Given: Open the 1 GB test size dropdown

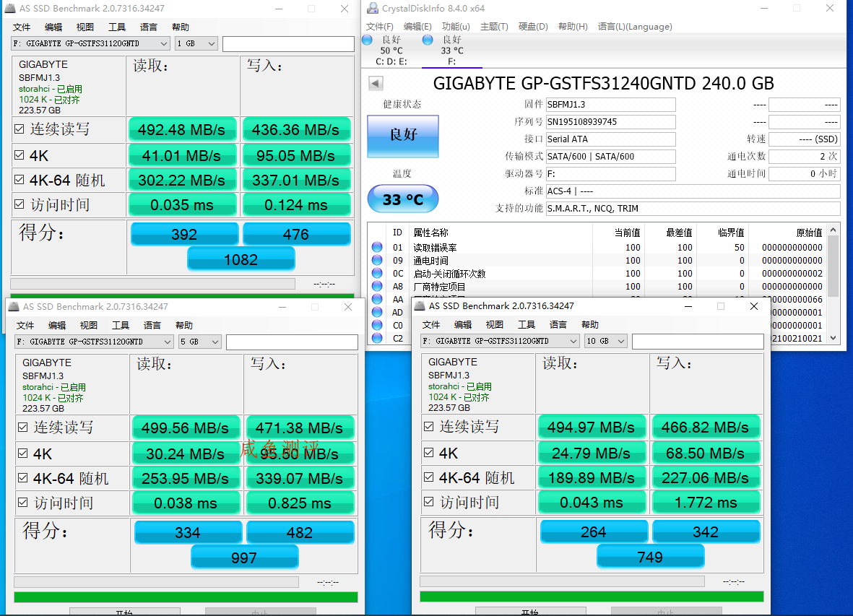Looking at the screenshot, I should tap(196, 43).
